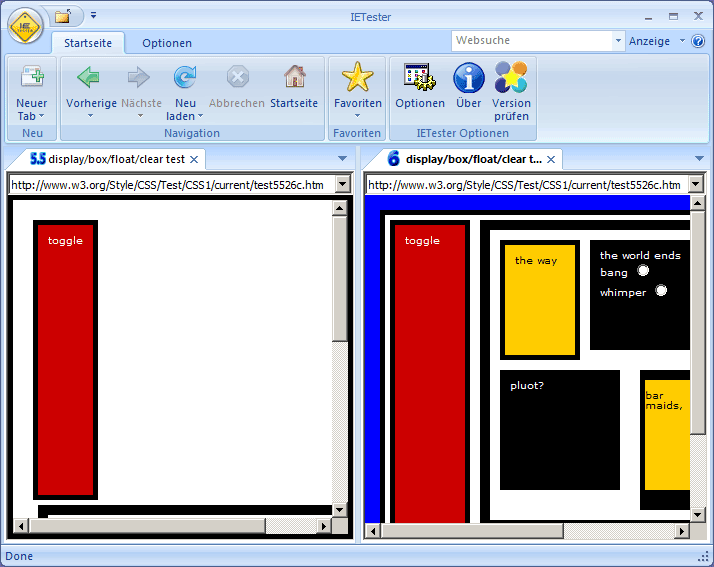Click the Version prüfen icon
The image size is (714, 567).
pos(511,77)
